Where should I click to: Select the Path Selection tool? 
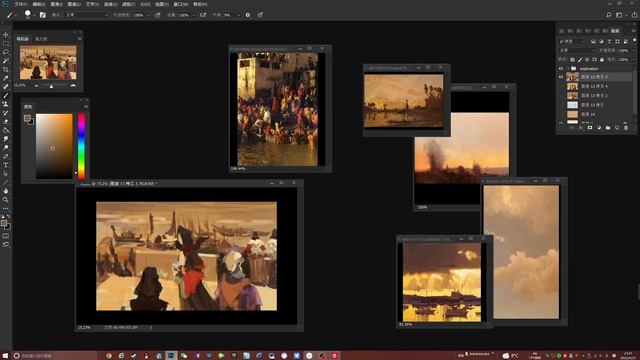click(x=6, y=173)
